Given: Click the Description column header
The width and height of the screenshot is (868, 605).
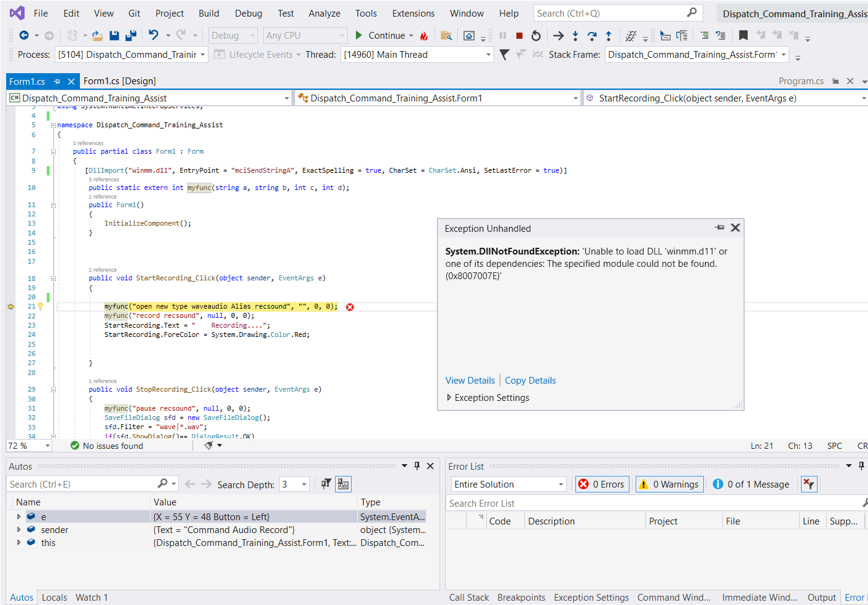Looking at the screenshot, I should pos(586,521).
